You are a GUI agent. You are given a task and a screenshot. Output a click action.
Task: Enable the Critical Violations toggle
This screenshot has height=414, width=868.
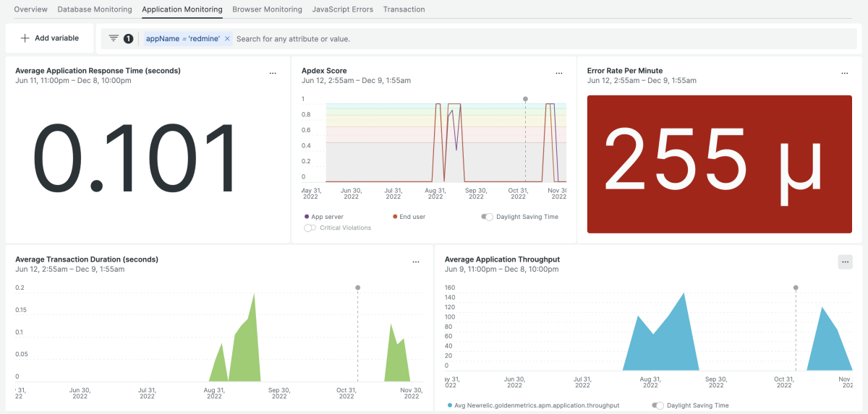[310, 228]
